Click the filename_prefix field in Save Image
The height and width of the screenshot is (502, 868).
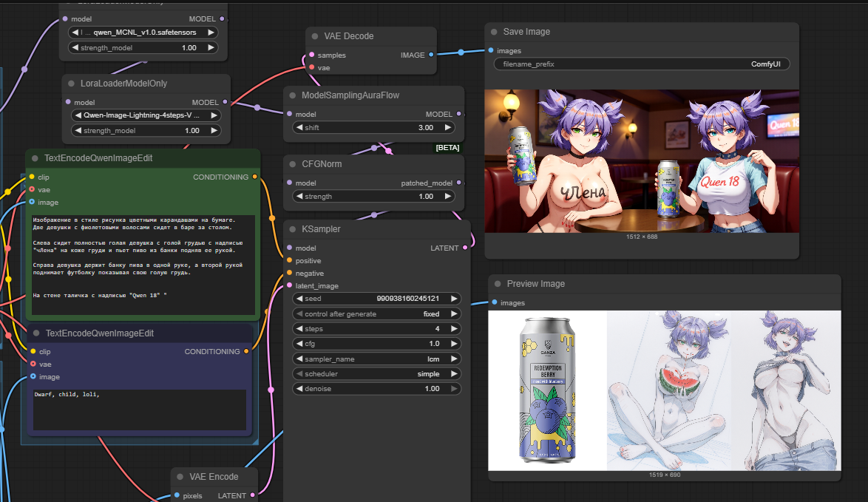[641, 64]
